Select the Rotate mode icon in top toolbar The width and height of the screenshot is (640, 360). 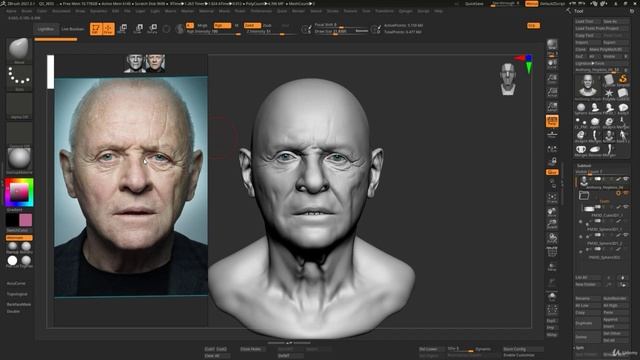[153, 29]
